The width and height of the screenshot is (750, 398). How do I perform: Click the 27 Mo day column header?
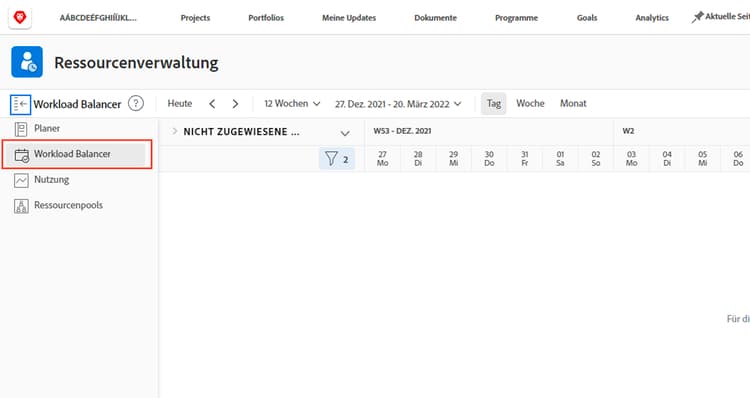point(382,159)
